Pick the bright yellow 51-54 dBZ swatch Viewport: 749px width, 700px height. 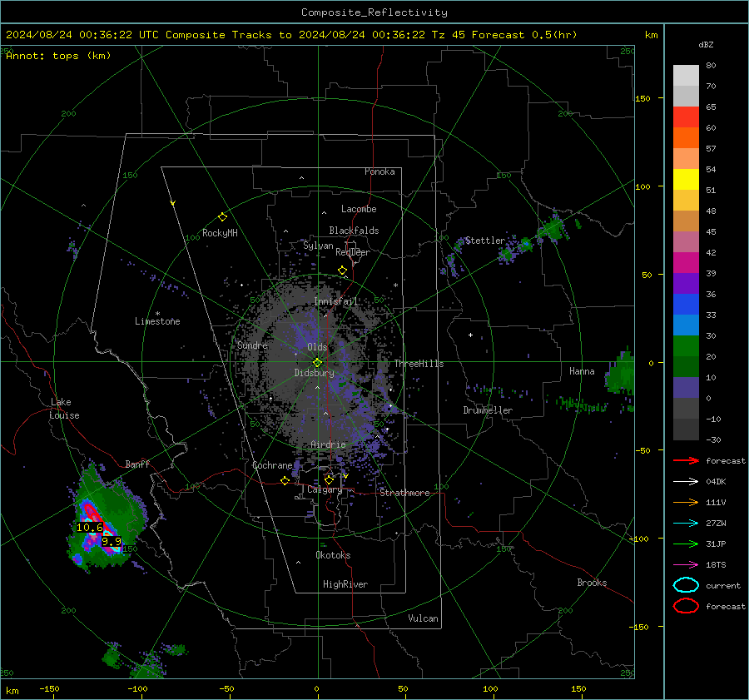click(686, 180)
